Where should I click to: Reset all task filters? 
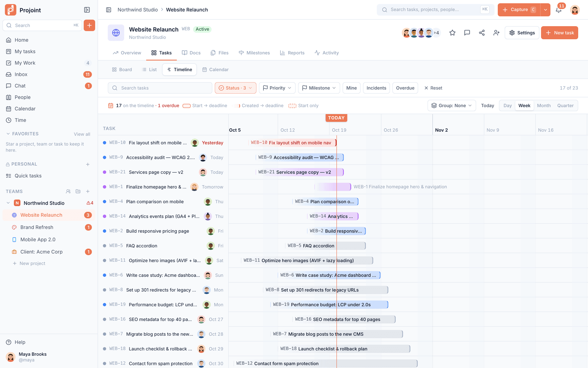coord(433,88)
